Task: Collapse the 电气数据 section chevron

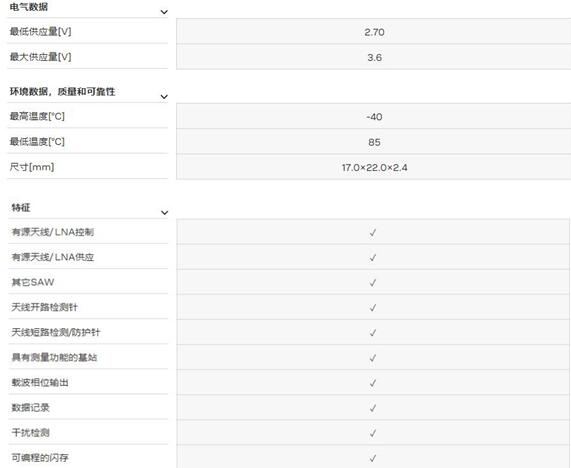Action: [164, 12]
